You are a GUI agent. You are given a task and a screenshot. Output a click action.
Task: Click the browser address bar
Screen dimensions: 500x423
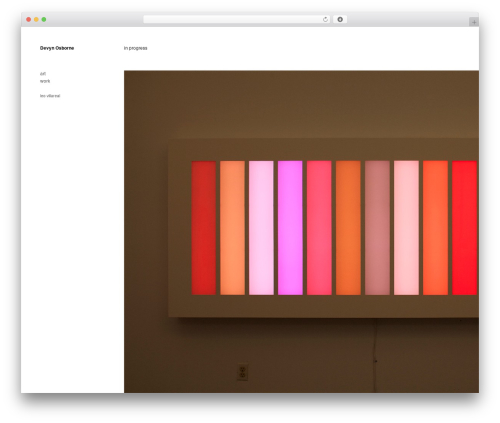click(237, 19)
